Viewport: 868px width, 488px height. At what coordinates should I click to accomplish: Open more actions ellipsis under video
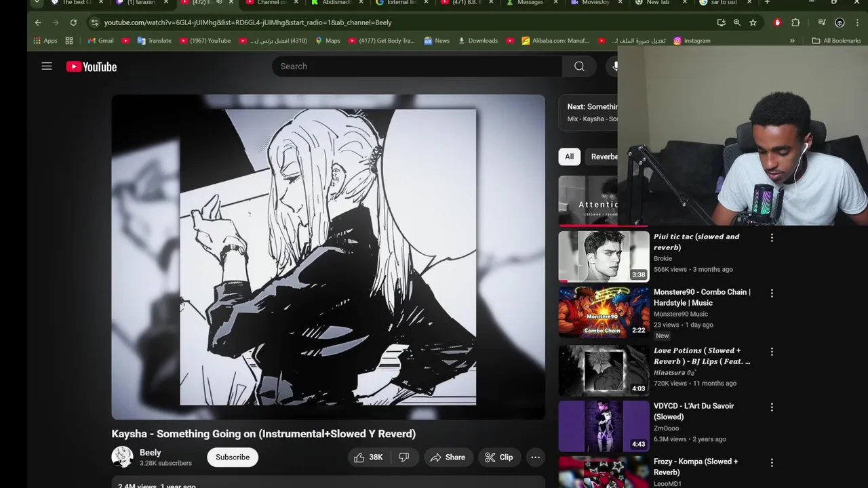535,457
